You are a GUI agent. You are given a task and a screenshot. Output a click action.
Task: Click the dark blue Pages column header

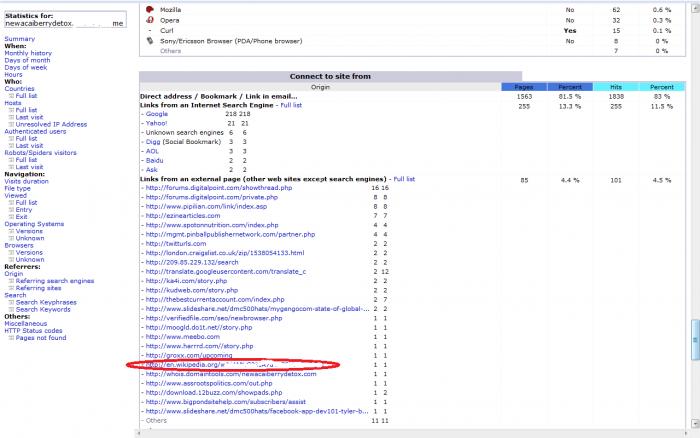525,87
